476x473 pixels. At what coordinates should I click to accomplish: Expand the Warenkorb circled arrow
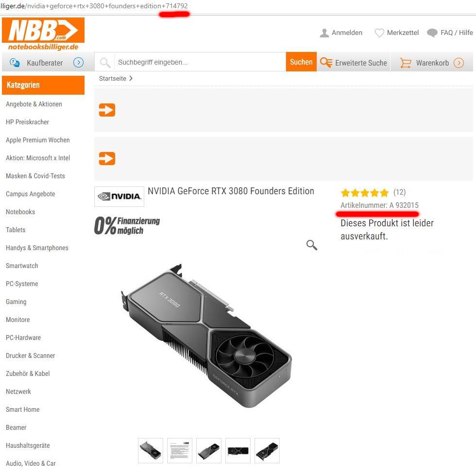[x=459, y=63]
